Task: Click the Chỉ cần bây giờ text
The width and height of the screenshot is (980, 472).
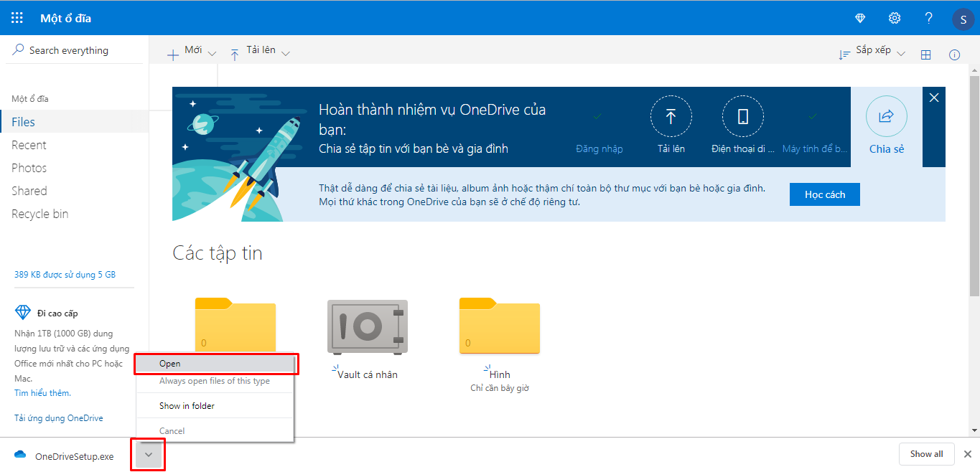Action: [x=500, y=388]
